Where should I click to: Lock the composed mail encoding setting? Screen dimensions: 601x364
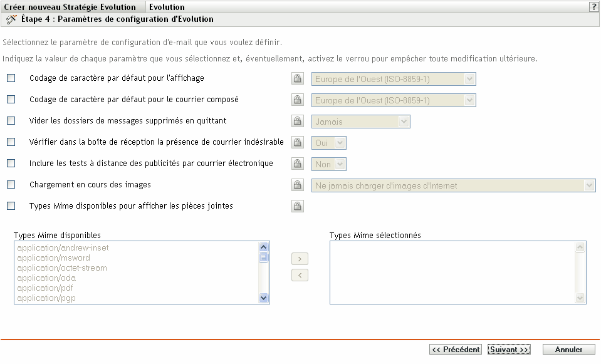[x=298, y=100]
